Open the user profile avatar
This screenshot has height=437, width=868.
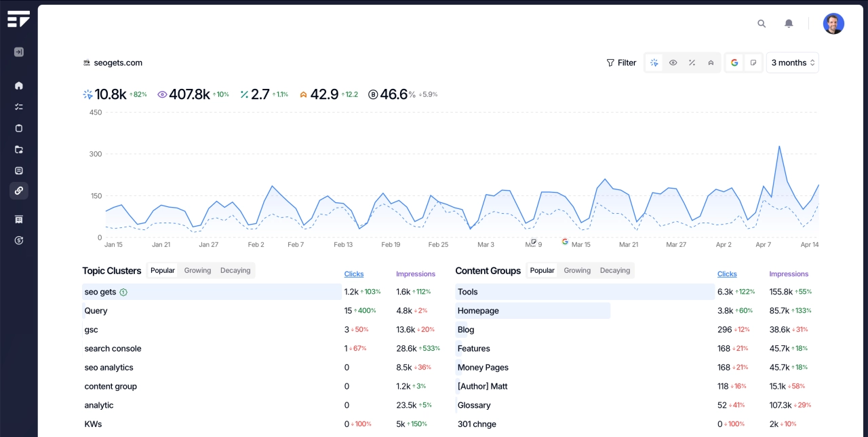[833, 24]
